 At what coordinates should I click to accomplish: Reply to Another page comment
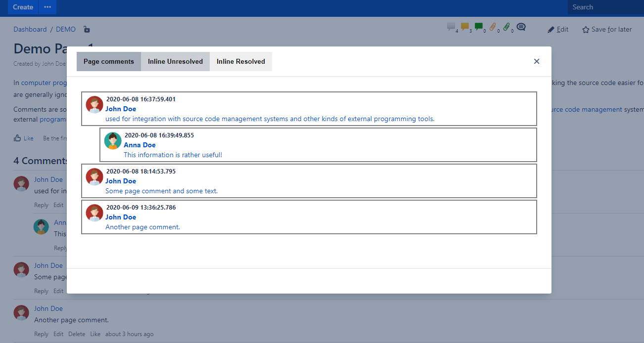click(x=41, y=334)
